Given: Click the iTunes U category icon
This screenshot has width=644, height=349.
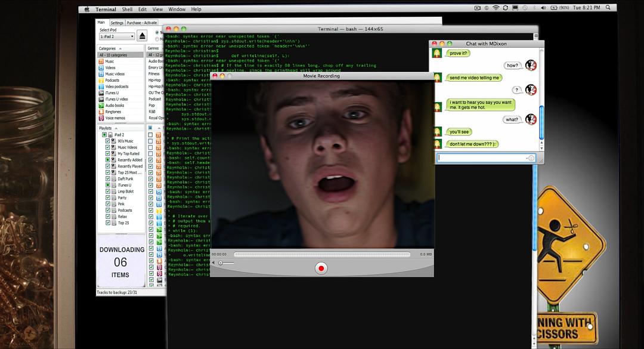Looking at the screenshot, I should tap(101, 93).
